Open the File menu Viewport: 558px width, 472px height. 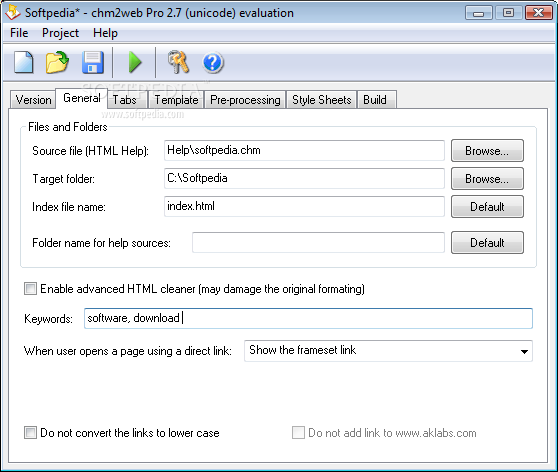point(19,33)
